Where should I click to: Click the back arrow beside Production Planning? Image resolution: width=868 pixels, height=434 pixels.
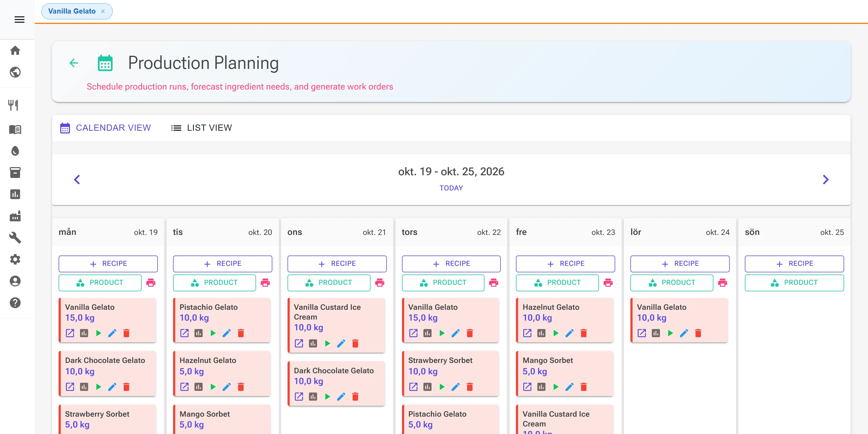pyautogui.click(x=74, y=63)
